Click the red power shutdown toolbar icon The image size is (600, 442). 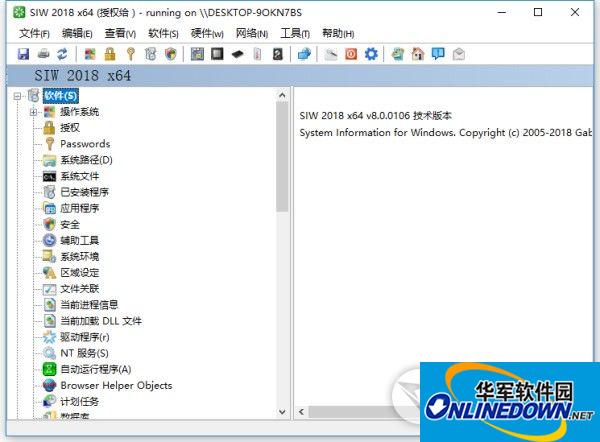pos(351,54)
